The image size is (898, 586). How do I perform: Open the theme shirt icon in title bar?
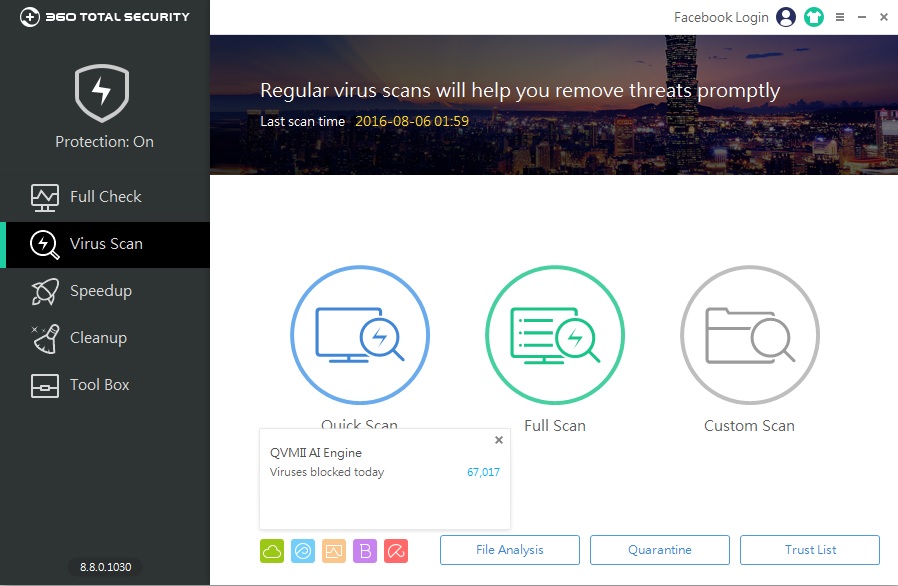click(814, 17)
